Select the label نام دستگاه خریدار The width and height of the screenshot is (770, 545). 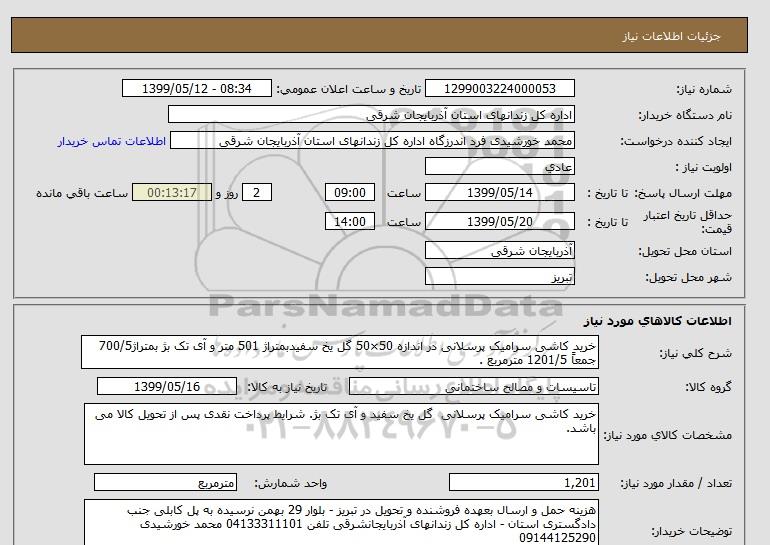coord(685,115)
